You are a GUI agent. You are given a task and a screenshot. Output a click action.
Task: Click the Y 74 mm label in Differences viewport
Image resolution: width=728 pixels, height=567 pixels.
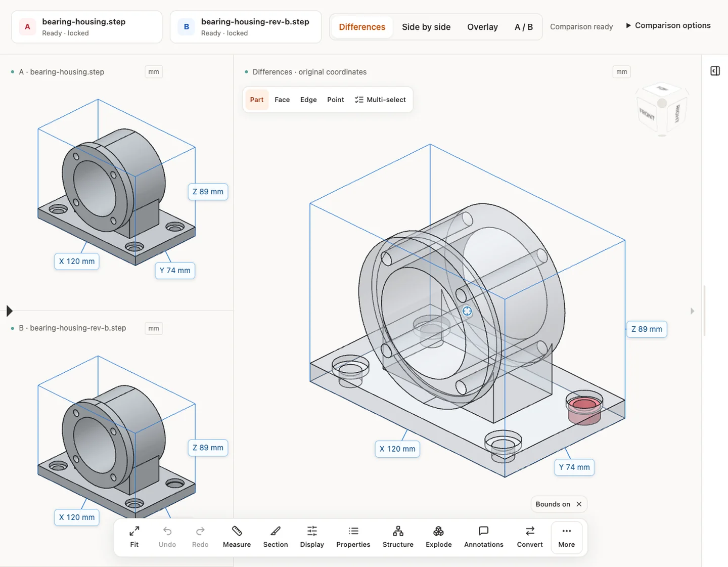(x=574, y=467)
